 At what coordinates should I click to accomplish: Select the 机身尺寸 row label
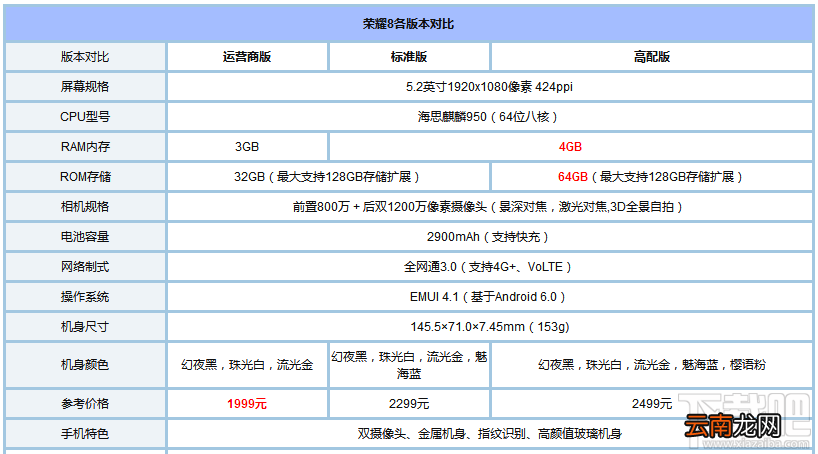point(85,327)
